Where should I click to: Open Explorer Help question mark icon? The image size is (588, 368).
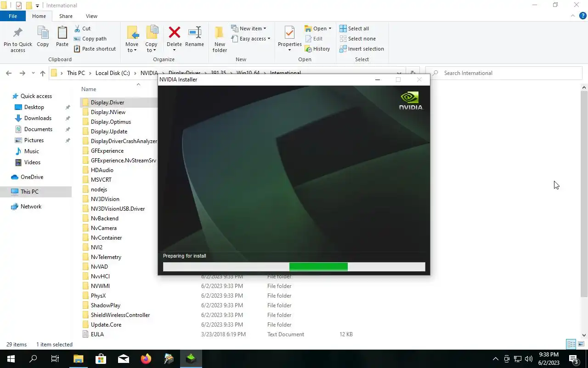click(x=583, y=16)
